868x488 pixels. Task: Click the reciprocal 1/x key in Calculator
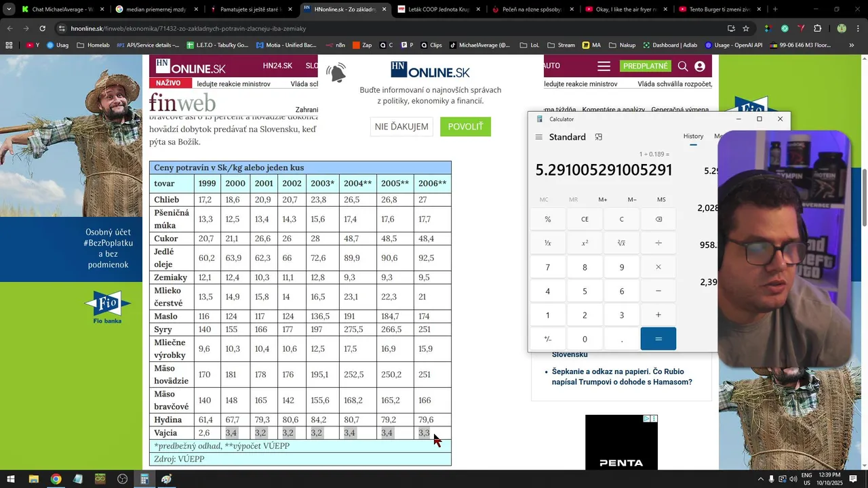[x=548, y=243]
